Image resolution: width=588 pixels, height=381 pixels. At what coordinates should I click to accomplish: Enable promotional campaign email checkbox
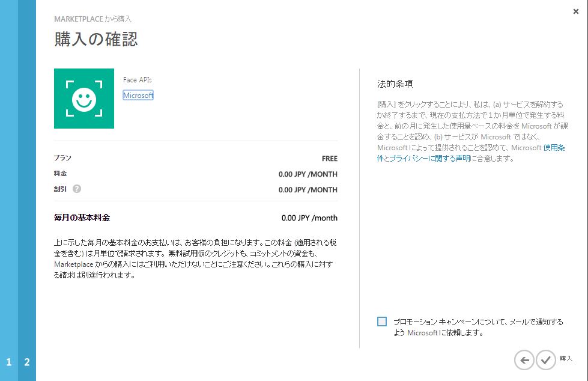tap(382, 322)
